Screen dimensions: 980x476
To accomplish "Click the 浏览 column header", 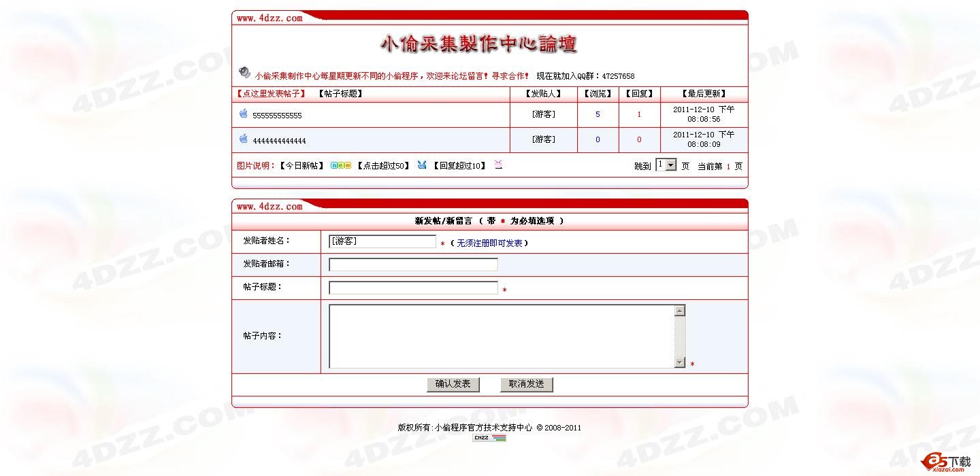I will pyautogui.click(x=598, y=94).
